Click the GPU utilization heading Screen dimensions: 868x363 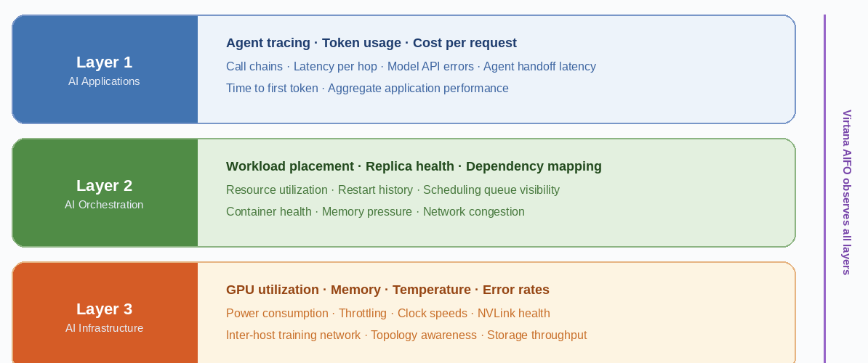click(x=273, y=290)
